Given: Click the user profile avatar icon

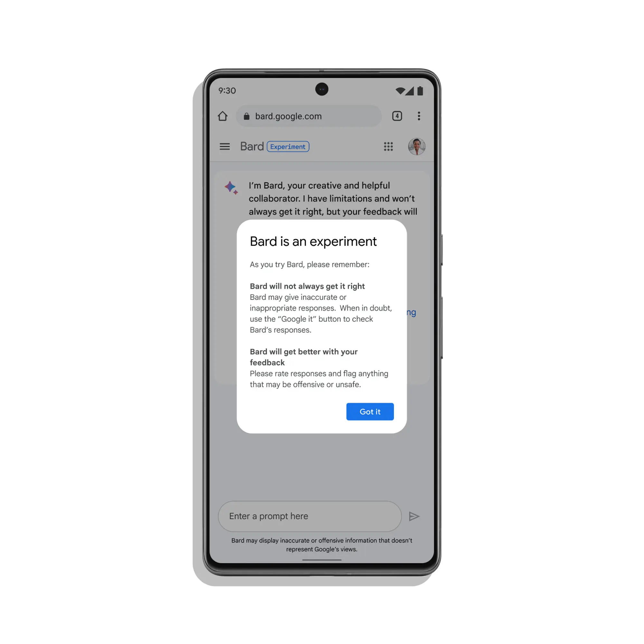Looking at the screenshot, I should [x=416, y=146].
